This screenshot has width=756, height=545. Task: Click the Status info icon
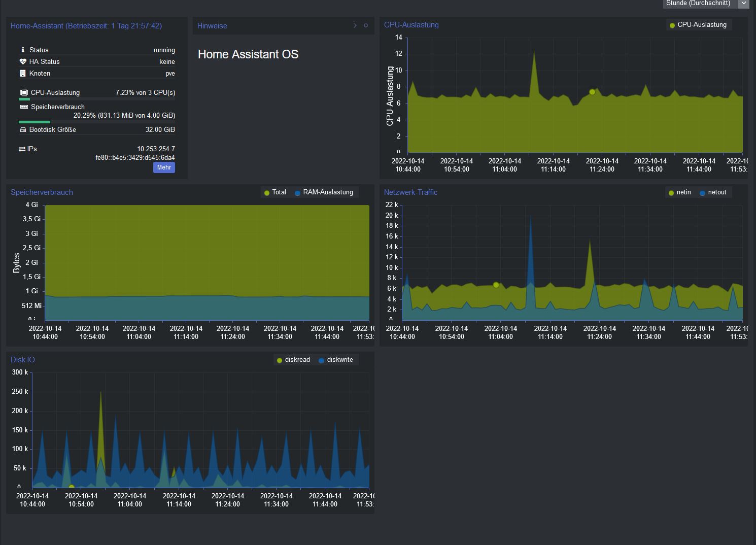click(23, 50)
